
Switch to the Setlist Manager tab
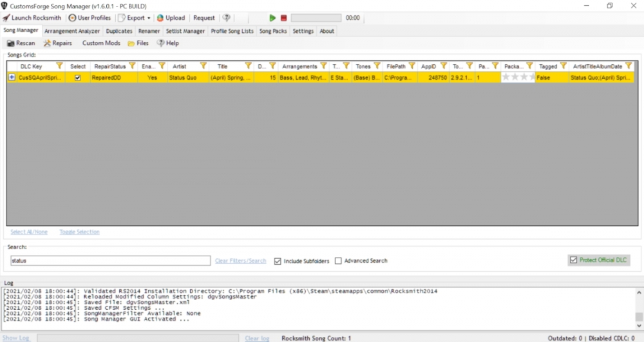coord(185,31)
